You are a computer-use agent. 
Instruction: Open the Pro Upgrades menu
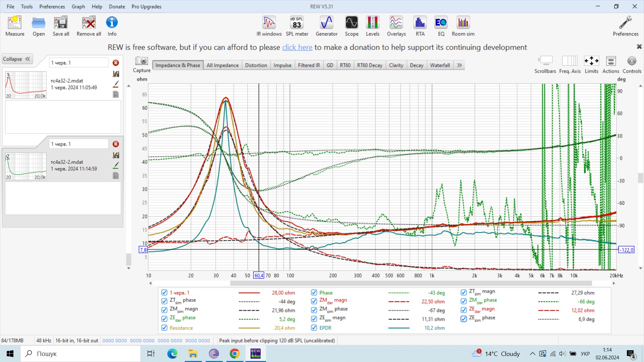tap(146, 6)
